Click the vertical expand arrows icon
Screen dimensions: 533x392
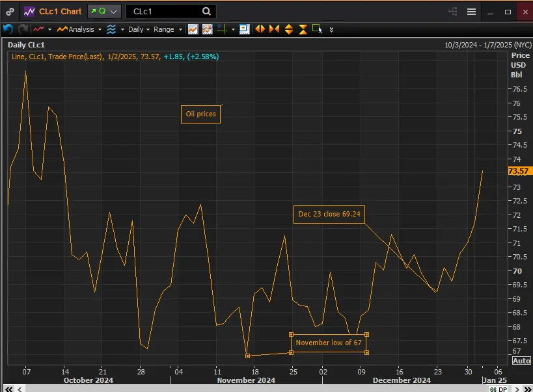(289, 29)
